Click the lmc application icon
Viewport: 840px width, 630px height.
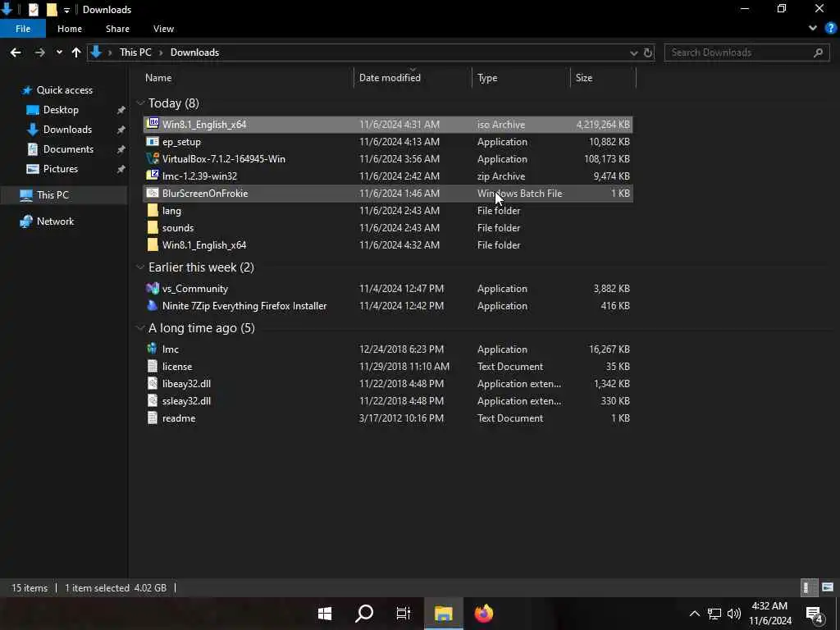153,349
